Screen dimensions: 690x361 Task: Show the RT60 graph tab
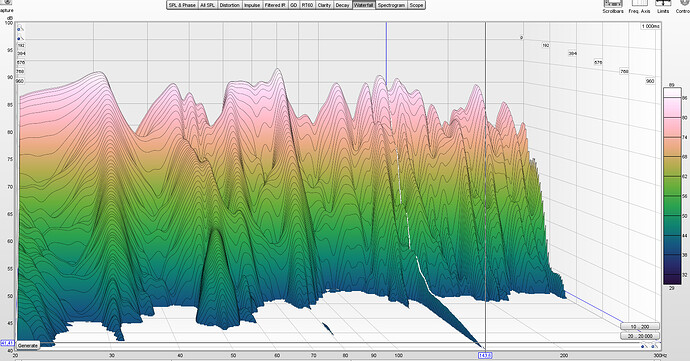[308, 5]
